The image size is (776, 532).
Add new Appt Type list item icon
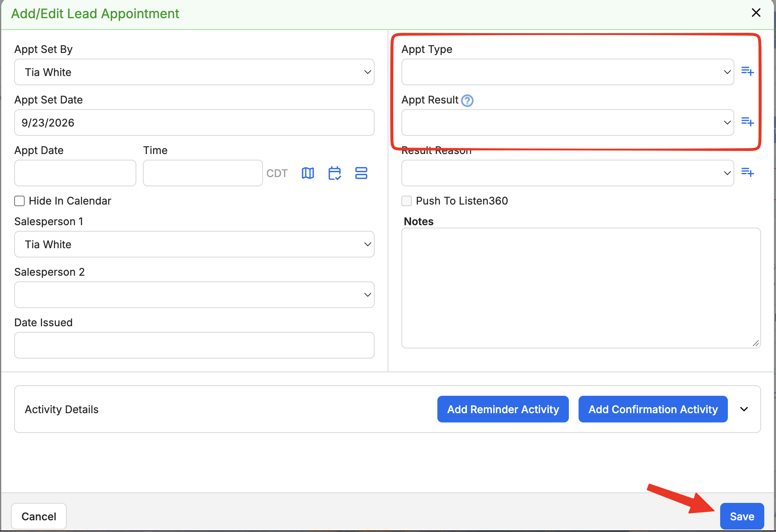tap(747, 72)
